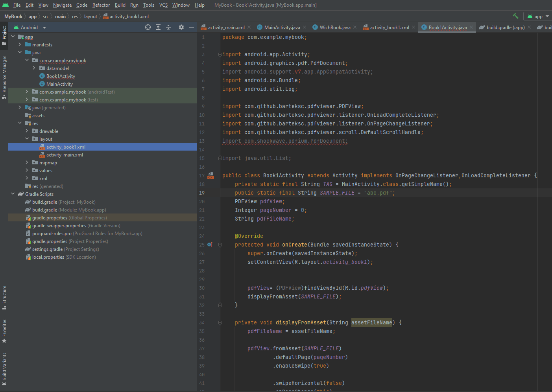Screen dimensions: 552x392
Task: Open the Structure side tab
Action: click(4, 297)
